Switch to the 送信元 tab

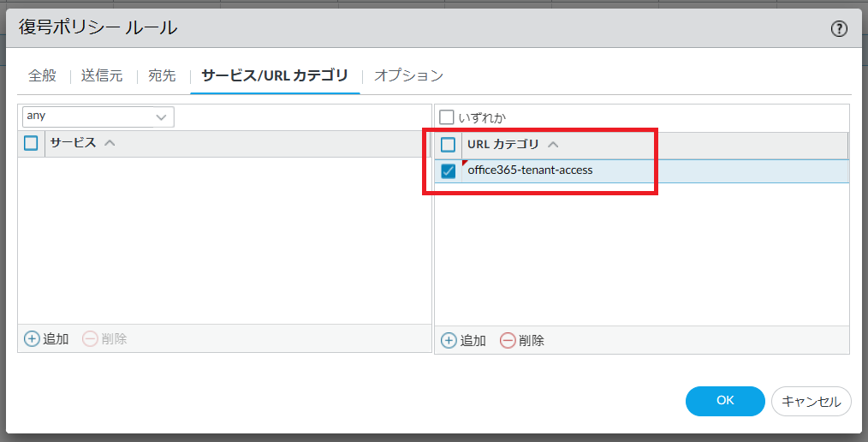point(102,75)
